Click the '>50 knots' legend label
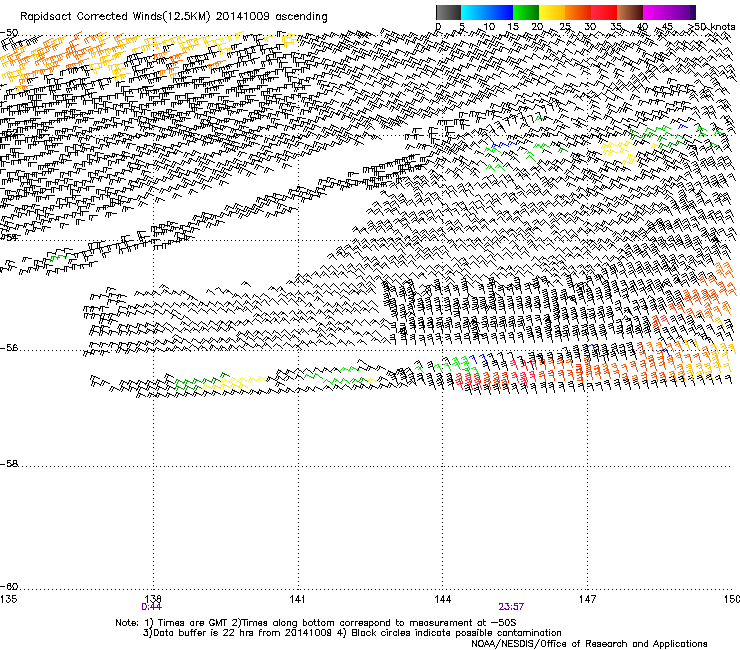Screen dimensions: 740x650 click(x=714, y=27)
